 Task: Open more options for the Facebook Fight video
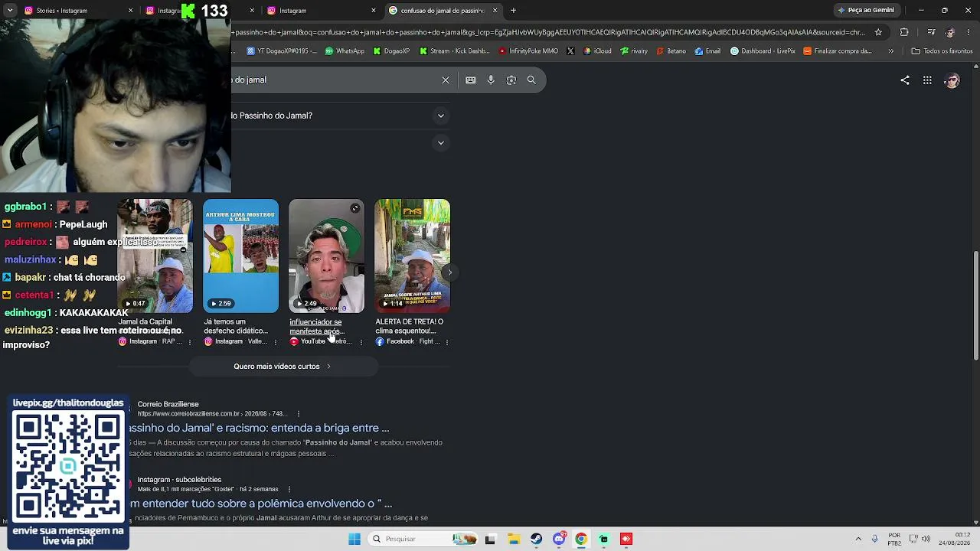tap(447, 341)
